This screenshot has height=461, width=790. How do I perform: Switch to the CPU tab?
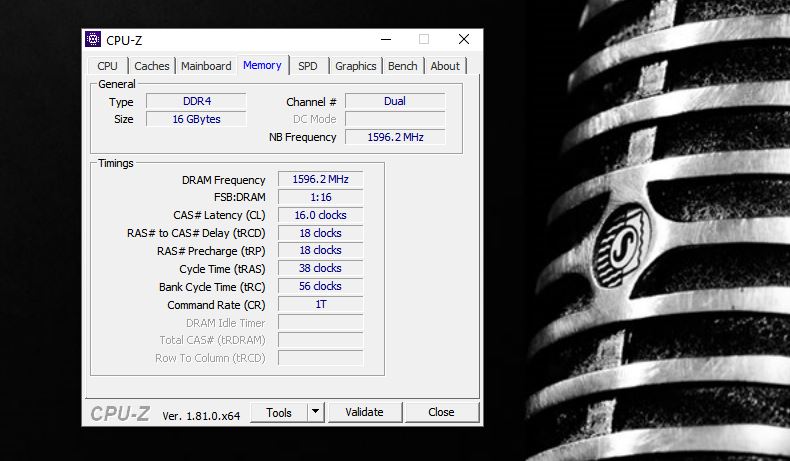pyautogui.click(x=107, y=66)
